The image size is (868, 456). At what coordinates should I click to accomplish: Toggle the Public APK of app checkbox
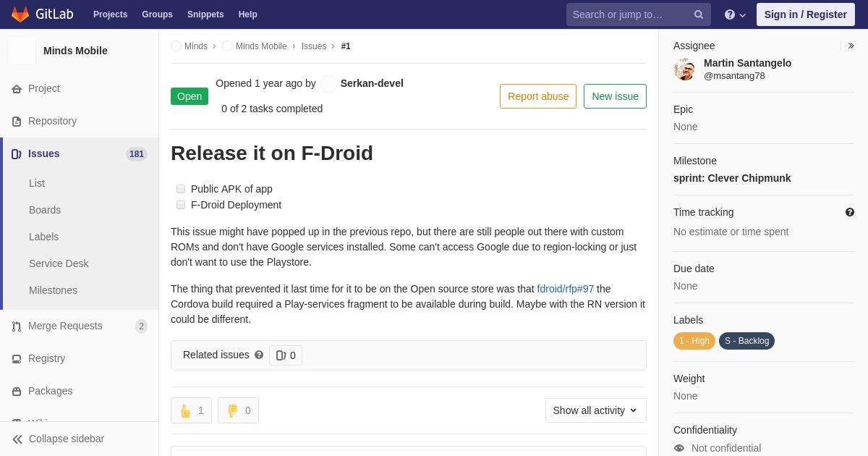[181, 189]
